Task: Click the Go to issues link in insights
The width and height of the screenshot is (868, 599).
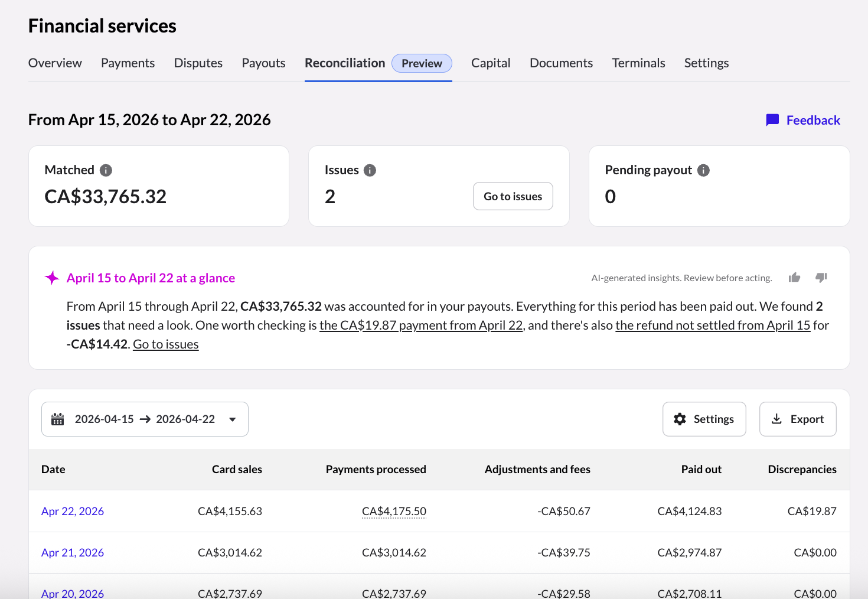Action: pos(166,344)
